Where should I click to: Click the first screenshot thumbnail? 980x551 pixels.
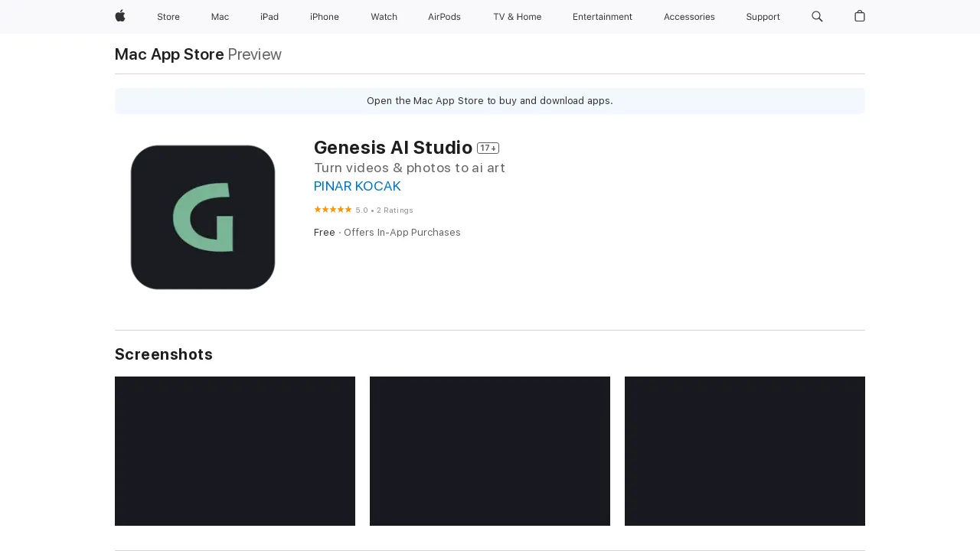click(234, 451)
